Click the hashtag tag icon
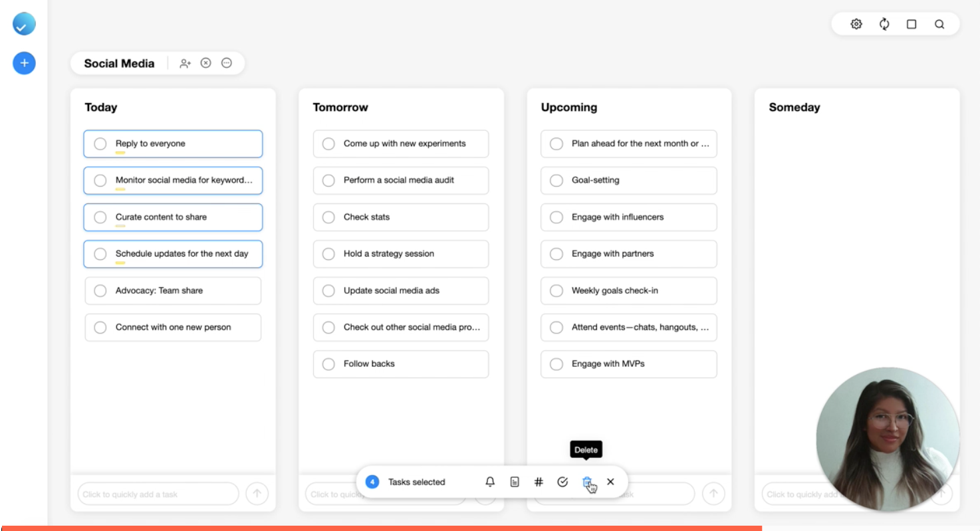Screen dimensions: 980x531 click(x=539, y=482)
